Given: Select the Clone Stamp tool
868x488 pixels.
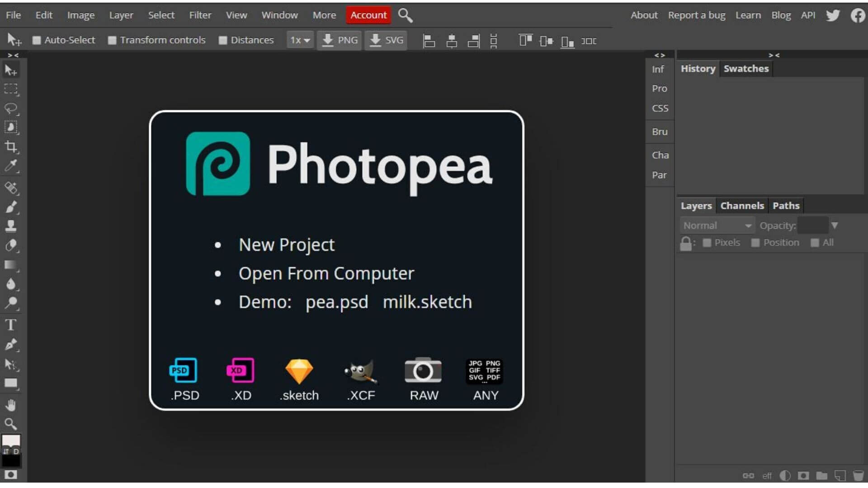Looking at the screenshot, I should coord(11,226).
